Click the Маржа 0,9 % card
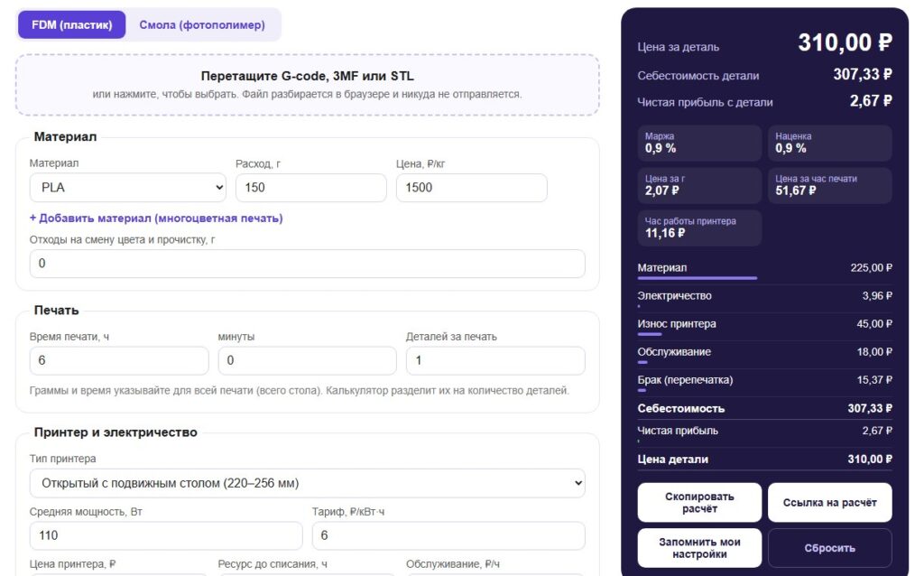924x576 pixels. coord(699,143)
